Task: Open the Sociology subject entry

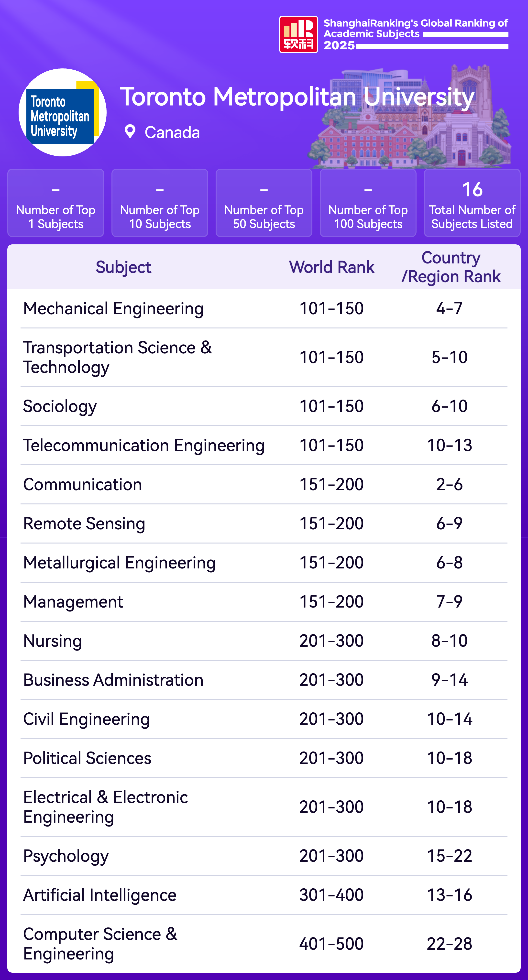Action: (x=60, y=406)
